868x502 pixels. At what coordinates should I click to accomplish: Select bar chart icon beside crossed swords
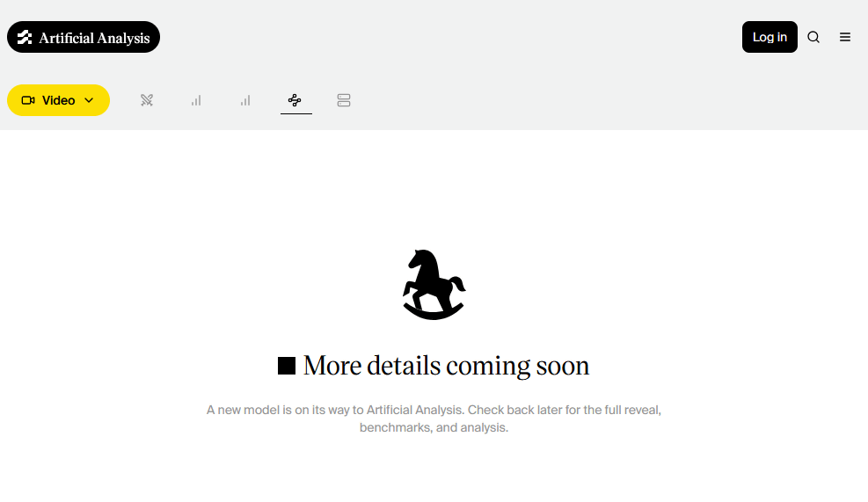point(196,100)
